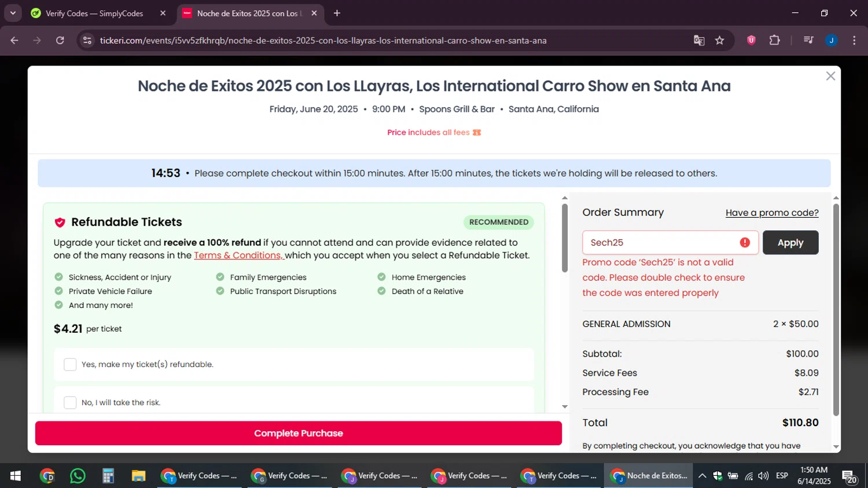This screenshot has height=488, width=868.
Task: Open Chrome's three-dot menu
Action: click(x=854, y=41)
